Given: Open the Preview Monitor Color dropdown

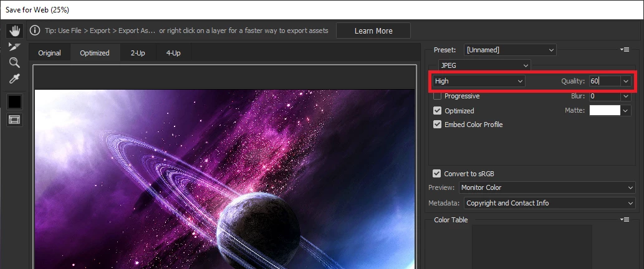Looking at the screenshot, I should (x=547, y=187).
